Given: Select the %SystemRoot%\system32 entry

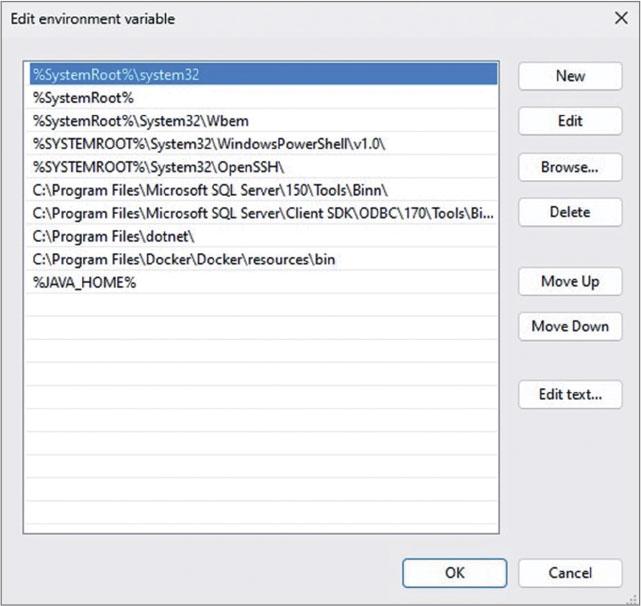Looking at the screenshot, I should coord(120,74).
